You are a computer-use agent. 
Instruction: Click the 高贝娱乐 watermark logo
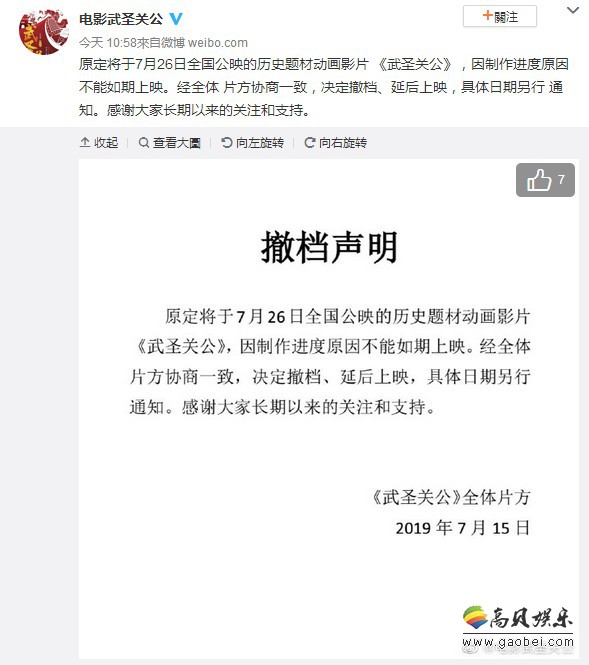click(517, 618)
